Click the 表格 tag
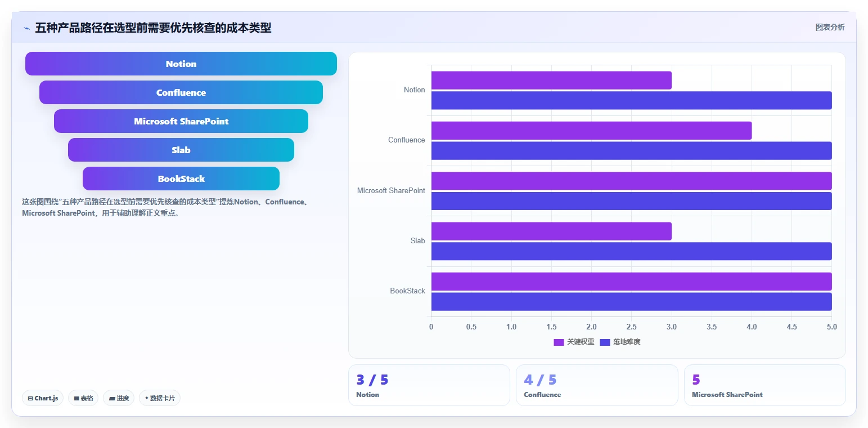The height and width of the screenshot is (428, 868). (x=83, y=398)
